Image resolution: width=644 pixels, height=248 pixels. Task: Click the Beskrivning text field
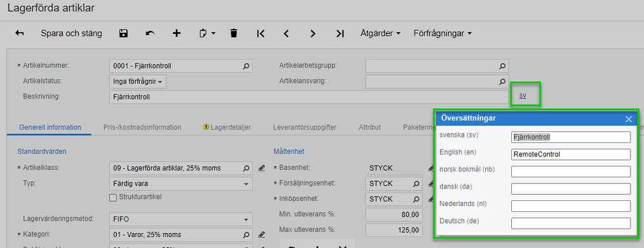(x=309, y=97)
